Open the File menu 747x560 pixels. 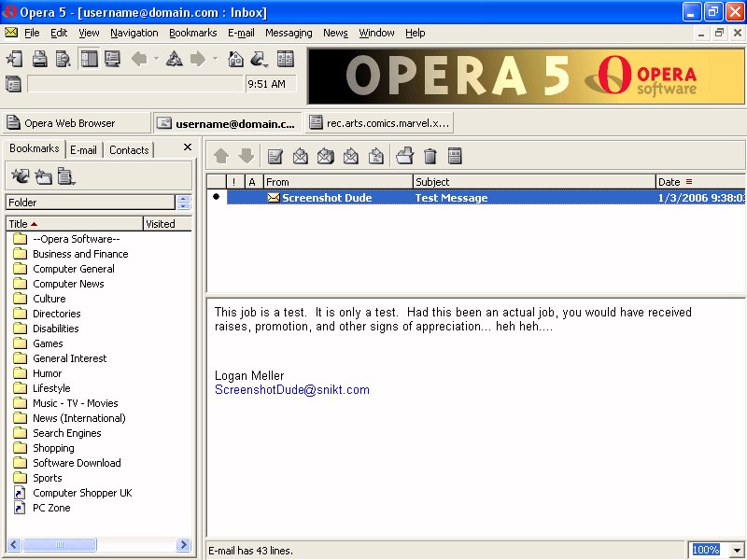(x=32, y=33)
